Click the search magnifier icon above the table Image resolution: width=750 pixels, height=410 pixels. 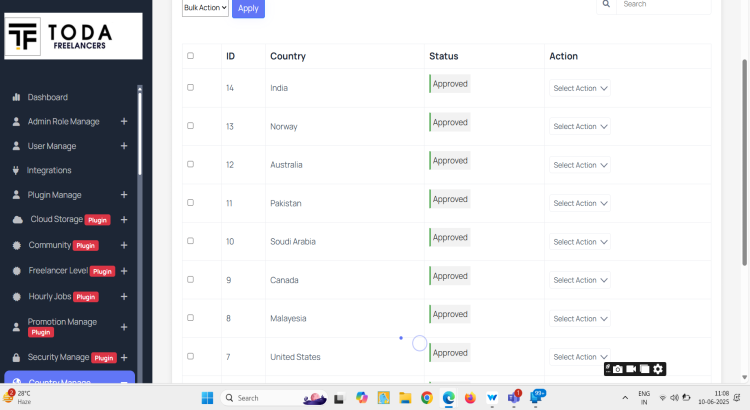606,5
